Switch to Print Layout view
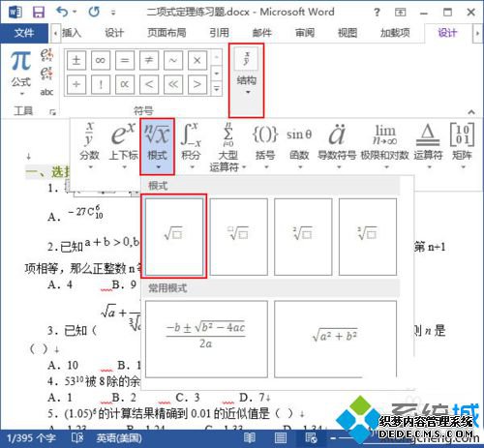Screen dimensions: 484x448 click(280, 438)
